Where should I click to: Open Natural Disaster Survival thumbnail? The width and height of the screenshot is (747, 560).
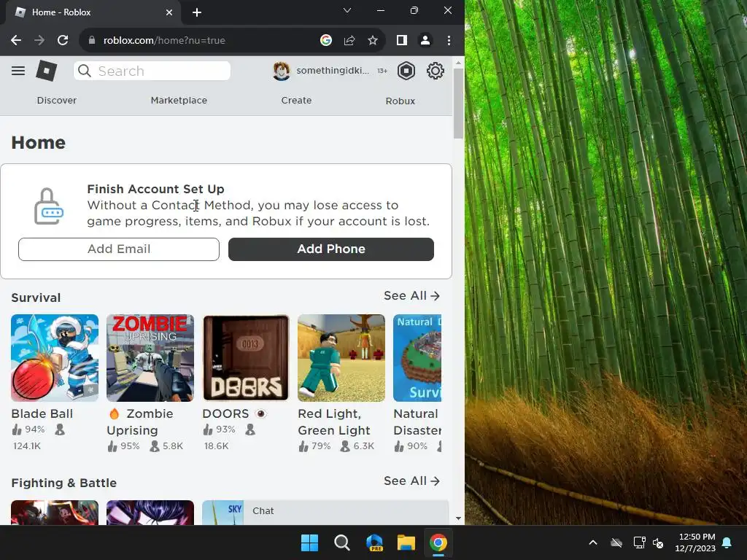coord(417,358)
